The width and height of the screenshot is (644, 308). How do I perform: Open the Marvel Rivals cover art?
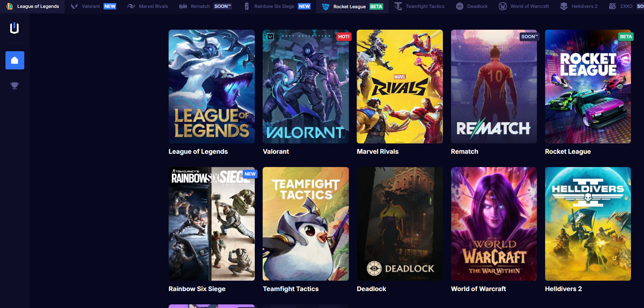400,86
